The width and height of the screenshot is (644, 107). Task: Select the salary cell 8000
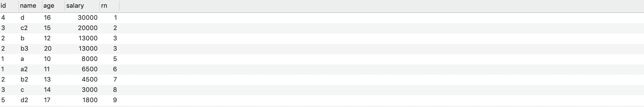pos(89,59)
